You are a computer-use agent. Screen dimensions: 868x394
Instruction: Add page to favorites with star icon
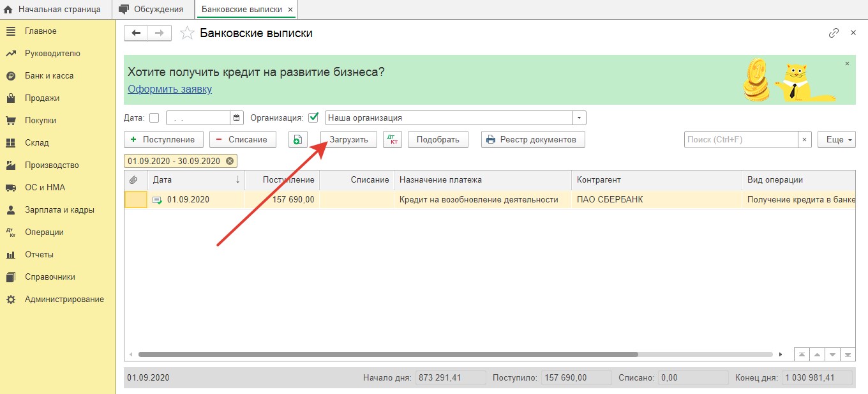coord(187,33)
